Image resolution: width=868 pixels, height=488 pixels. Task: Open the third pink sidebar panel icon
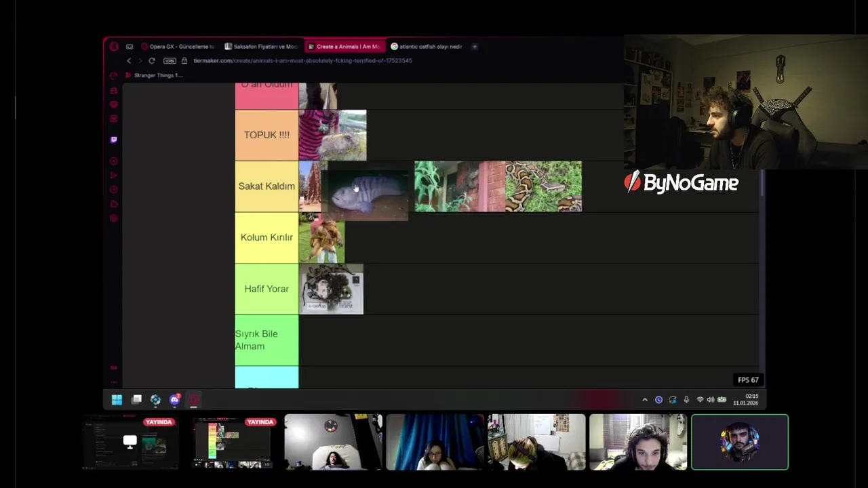(113, 104)
